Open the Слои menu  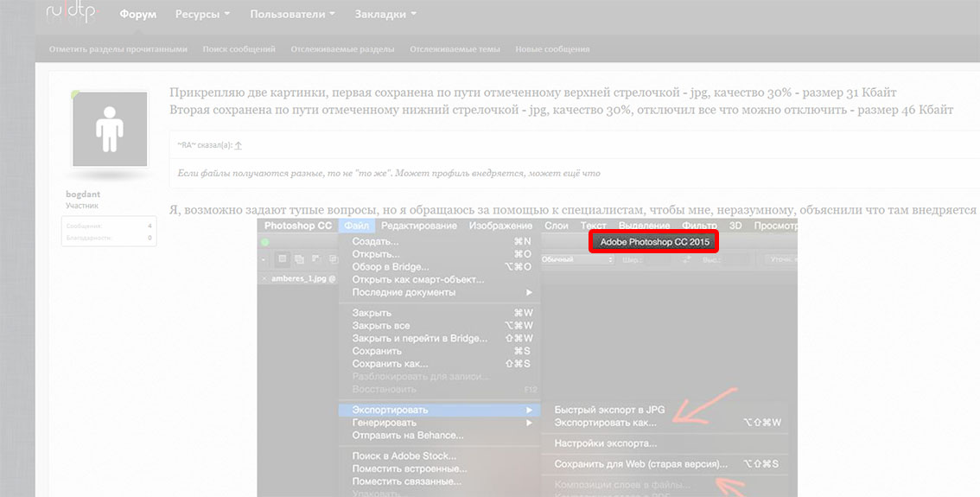click(557, 226)
